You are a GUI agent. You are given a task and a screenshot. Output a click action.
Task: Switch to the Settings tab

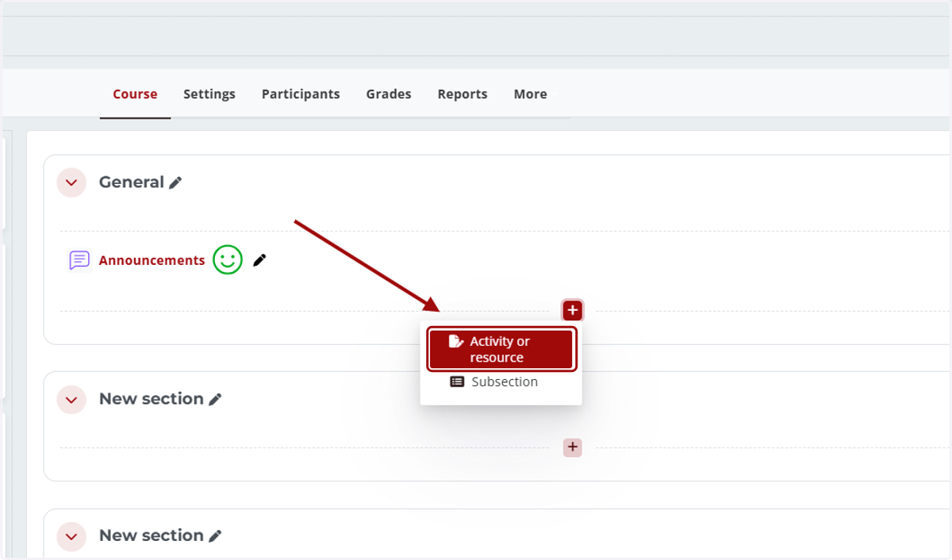tap(209, 94)
